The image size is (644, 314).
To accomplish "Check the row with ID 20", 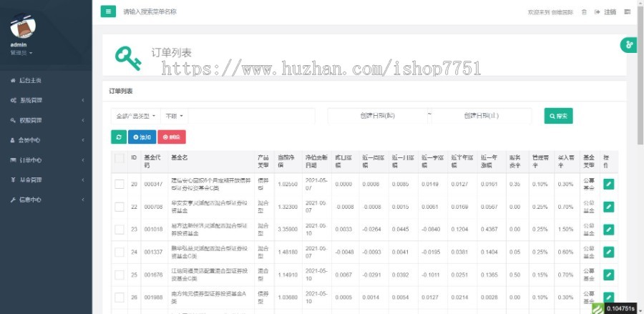I will pyautogui.click(x=119, y=185).
